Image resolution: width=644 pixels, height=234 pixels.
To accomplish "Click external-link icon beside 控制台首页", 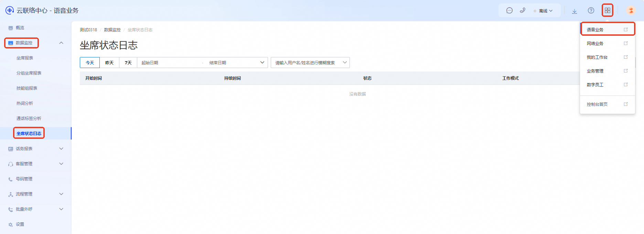I will click(x=626, y=104).
